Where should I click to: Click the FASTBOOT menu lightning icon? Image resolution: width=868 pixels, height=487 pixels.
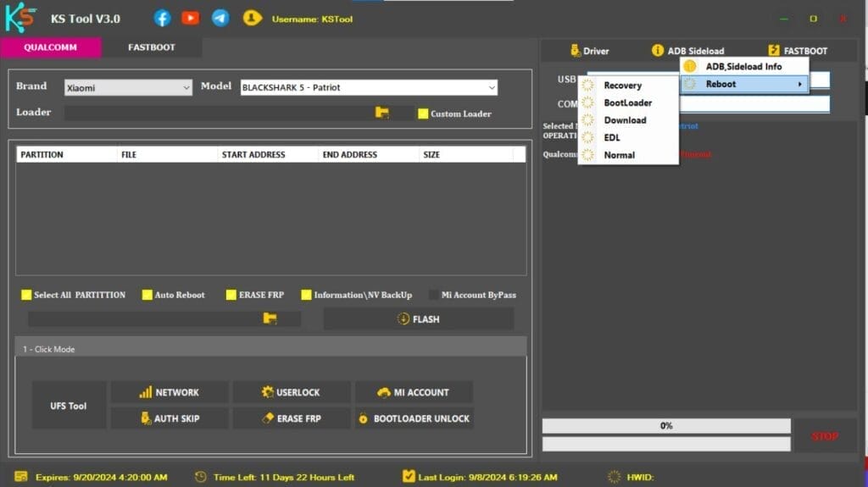click(773, 50)
